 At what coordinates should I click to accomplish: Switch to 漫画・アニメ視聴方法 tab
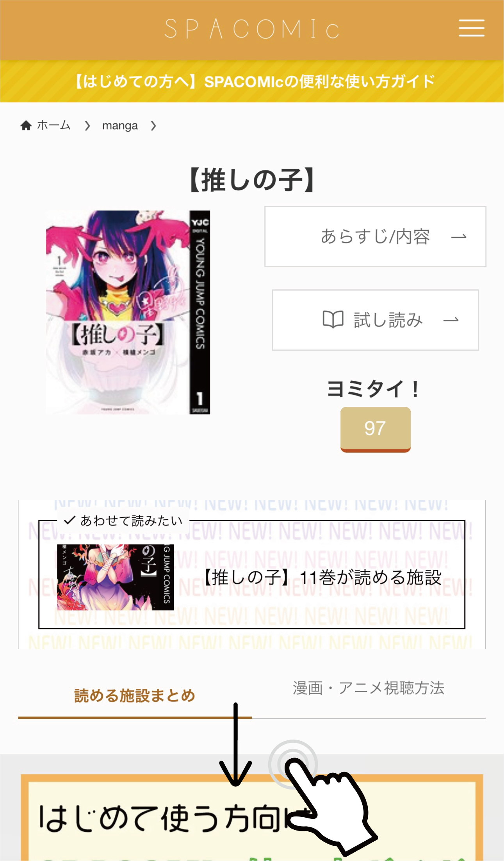[369, 688]
